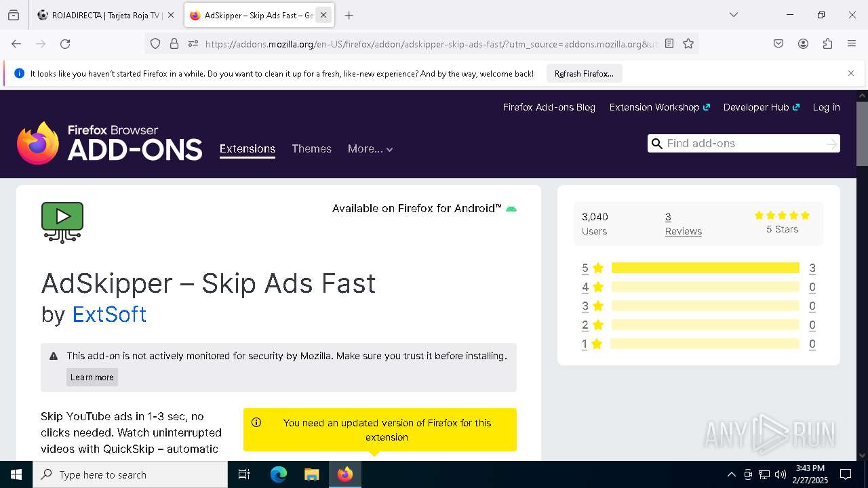Toggle reader view icon in address bar
Screen dimensions: 868x488
pyautogui.click(x=669, y=44)
